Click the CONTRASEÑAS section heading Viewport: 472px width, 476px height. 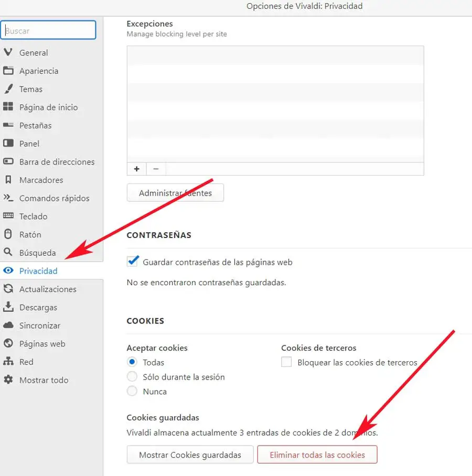(159, 235)
